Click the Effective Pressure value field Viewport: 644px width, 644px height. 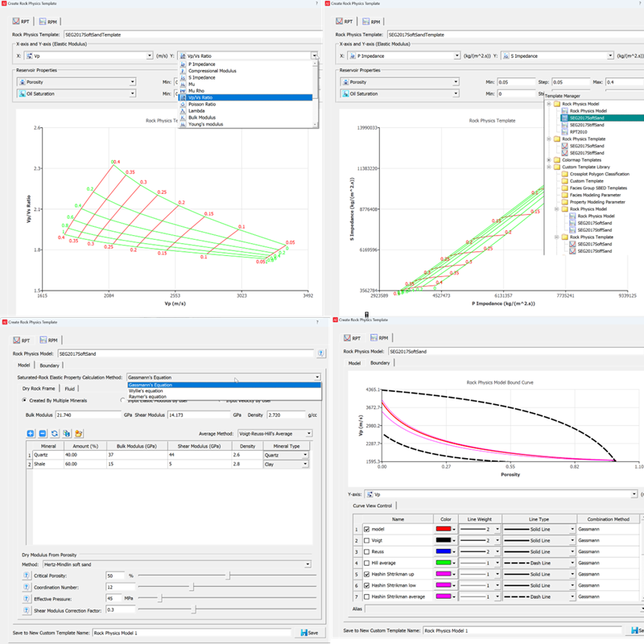click(114, 598)
